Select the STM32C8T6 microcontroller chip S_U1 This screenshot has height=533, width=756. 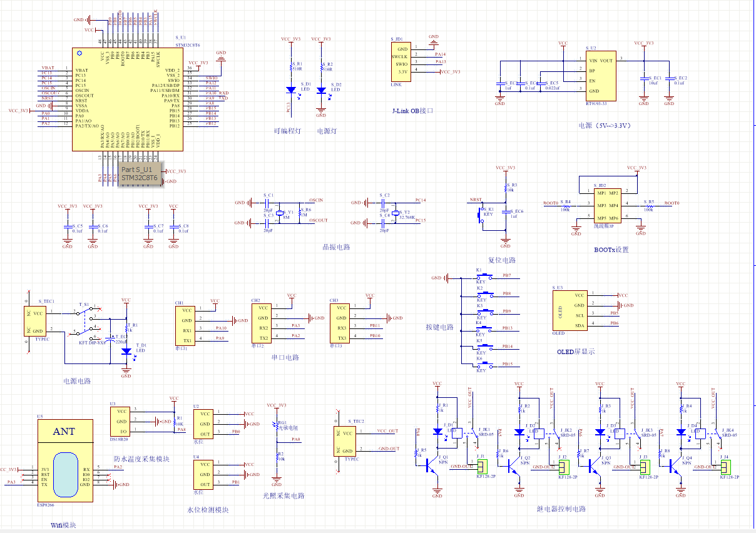[x=127, y=100]
